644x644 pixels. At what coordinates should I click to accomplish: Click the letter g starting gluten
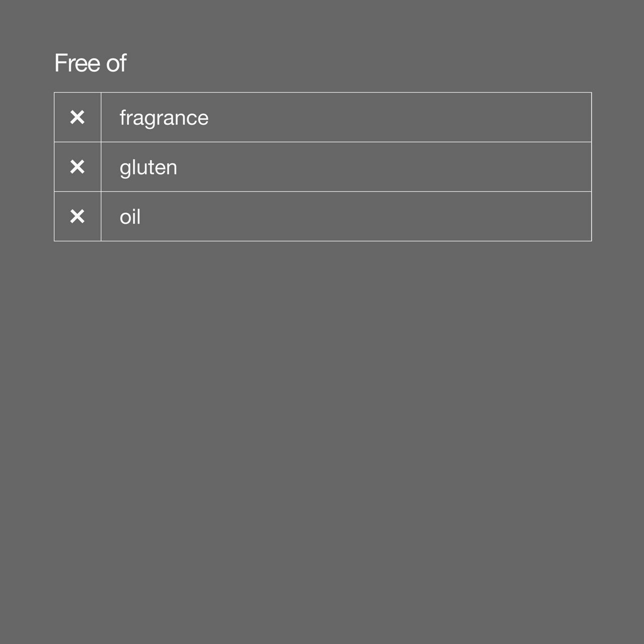pyautogui.click(x=125, y=170)
